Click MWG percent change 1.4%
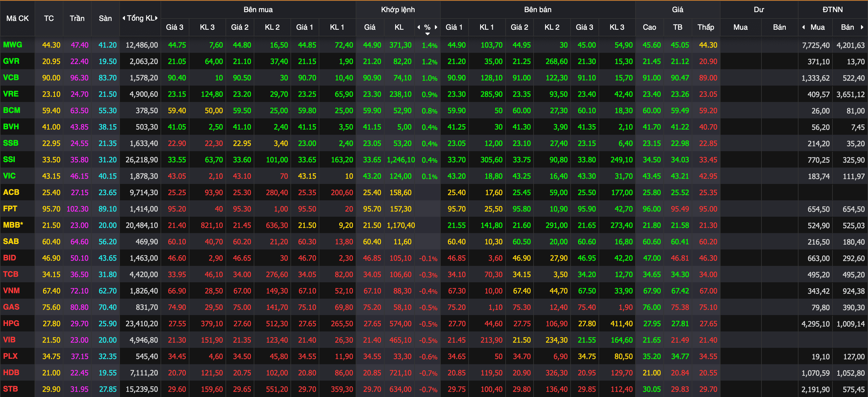868x397 pixels. coord(430,46)
